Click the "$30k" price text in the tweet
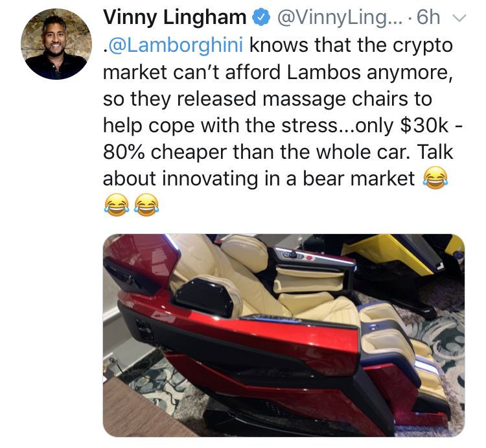The width and height of the screenshot is (486, 448). (424, 126)
